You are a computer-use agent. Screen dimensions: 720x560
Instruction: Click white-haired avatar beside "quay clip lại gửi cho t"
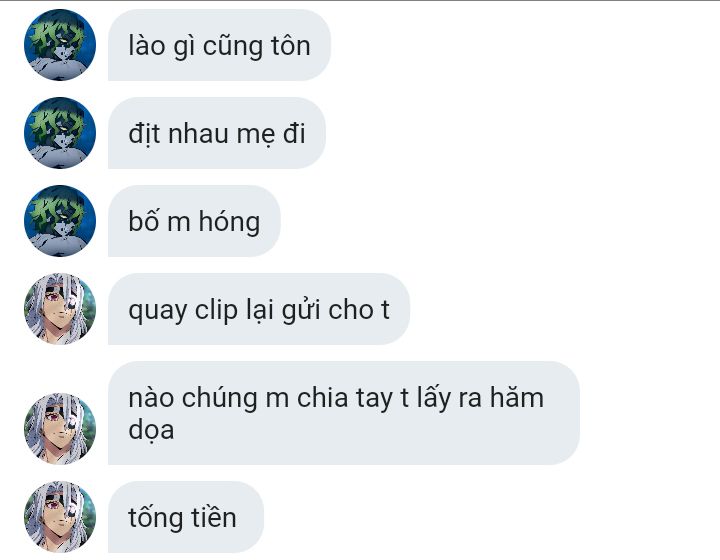coord(60,309)
